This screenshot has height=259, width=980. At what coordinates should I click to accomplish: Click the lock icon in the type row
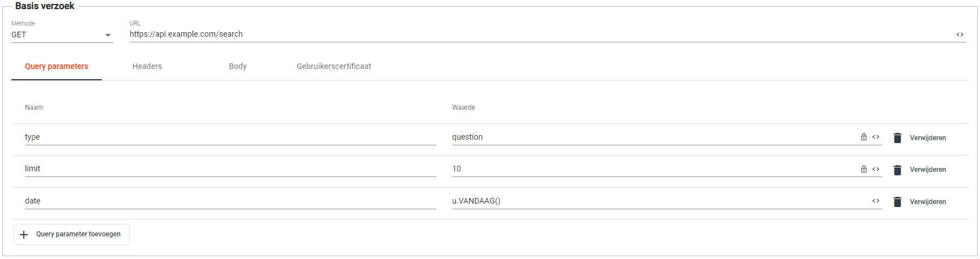(x=863, y=137)
